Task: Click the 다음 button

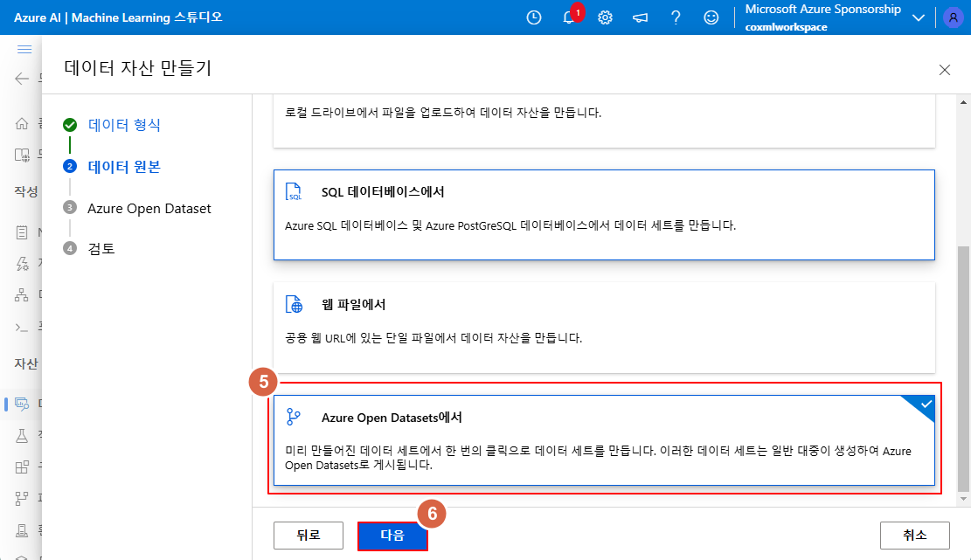Action: coord(392,536)
